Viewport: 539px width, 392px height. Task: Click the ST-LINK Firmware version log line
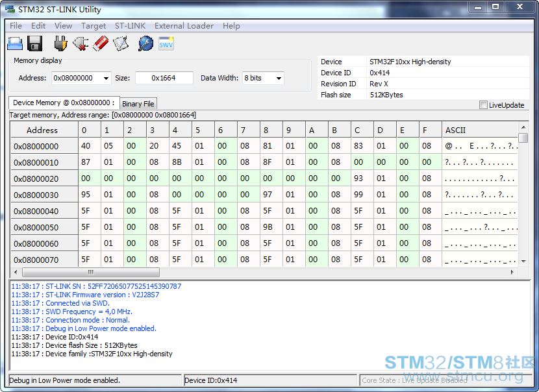pyautogui.click(x=85, y=295)
